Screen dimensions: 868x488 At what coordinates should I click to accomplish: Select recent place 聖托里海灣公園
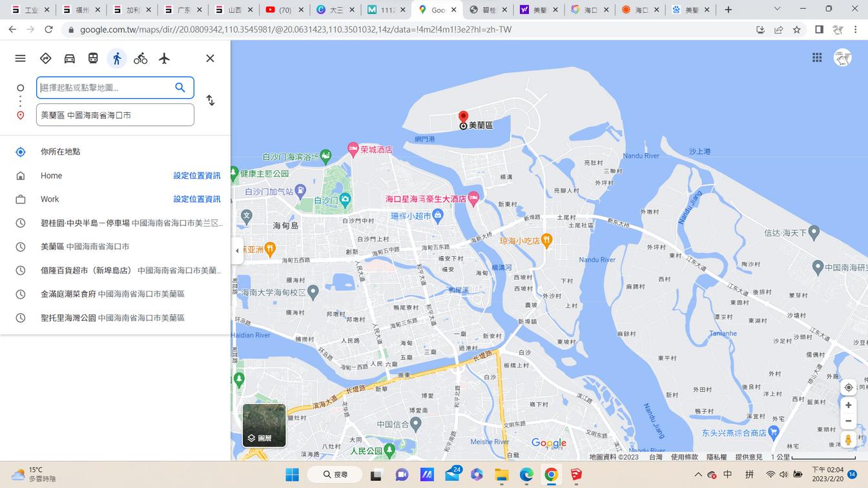pos(115,318)
